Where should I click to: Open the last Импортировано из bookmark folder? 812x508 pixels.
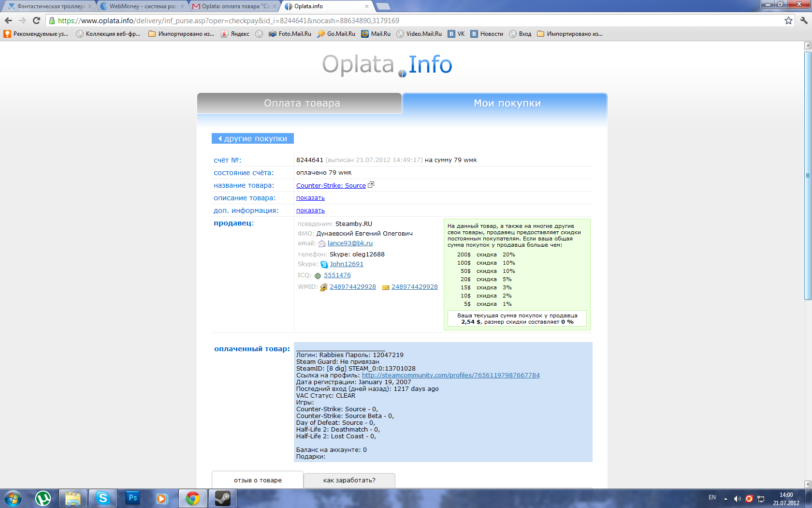click(x=570, y=34)
